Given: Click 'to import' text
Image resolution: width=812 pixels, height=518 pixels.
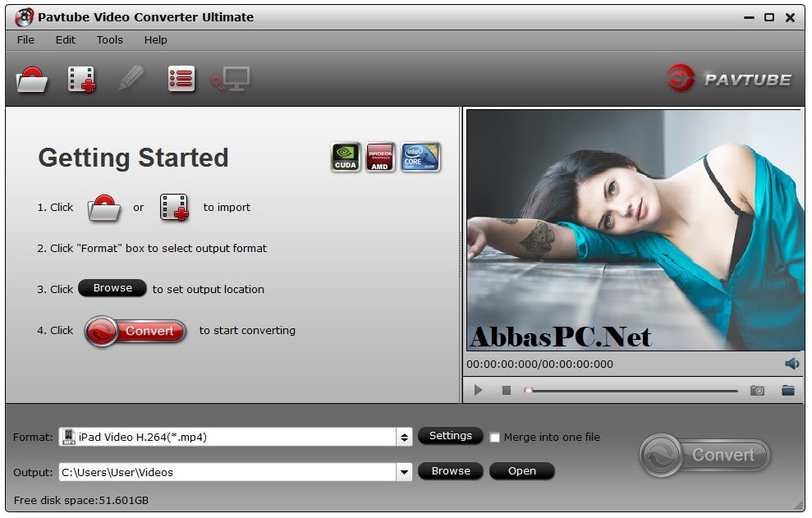Looking at the screenshot, I should click(227, 207).
